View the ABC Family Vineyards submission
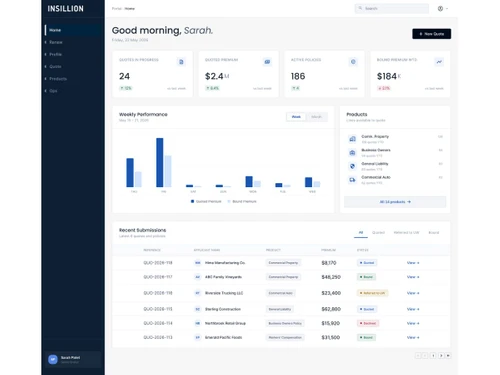Image resolution: width=500 pixels, height=375 pixels. (x=413, y=277)
